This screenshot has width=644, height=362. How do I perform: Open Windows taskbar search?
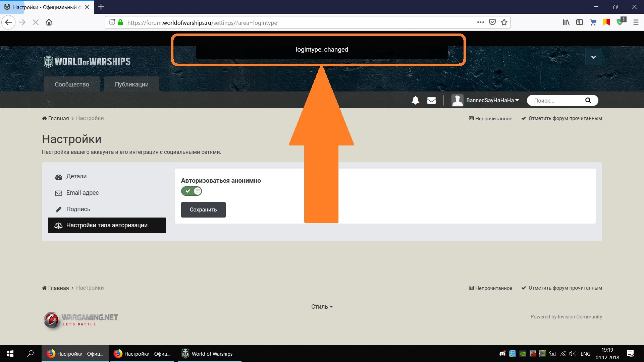pos(30,354)
